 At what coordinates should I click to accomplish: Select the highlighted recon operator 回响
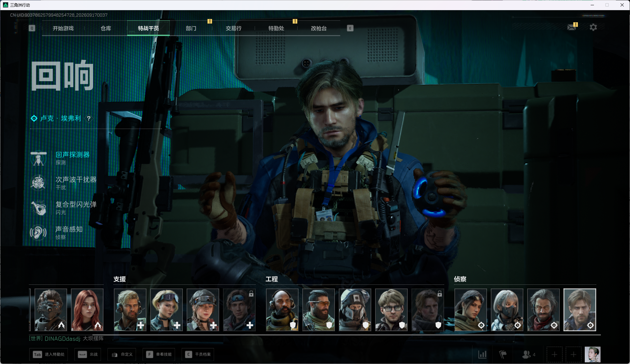[580, 310]
